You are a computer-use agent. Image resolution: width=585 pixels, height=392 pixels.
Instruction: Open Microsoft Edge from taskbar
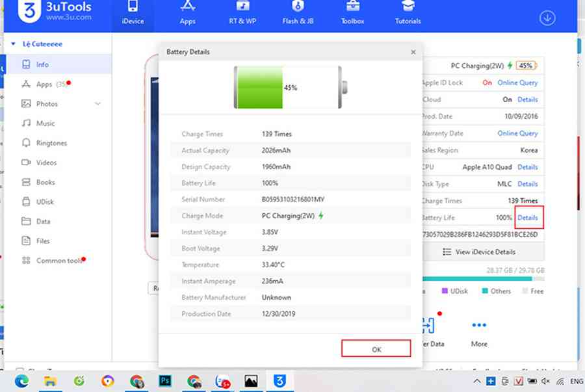click(21, 381)
